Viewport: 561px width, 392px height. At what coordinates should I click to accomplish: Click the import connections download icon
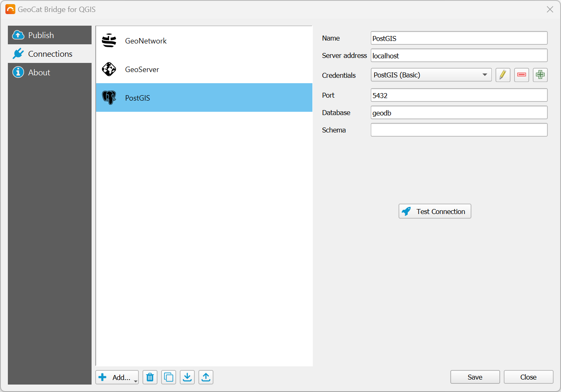(x=187, y=377)
